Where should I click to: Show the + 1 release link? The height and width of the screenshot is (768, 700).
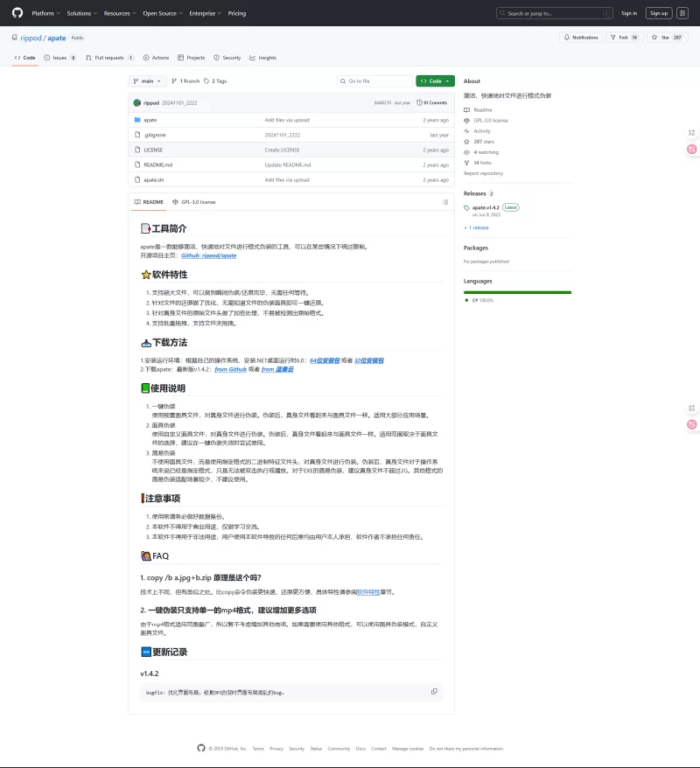click(476, 227)
